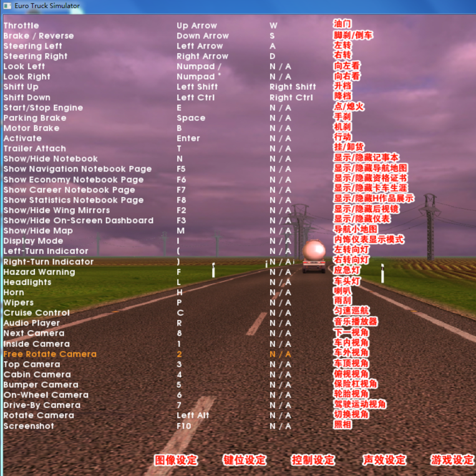Image resolution: width=476 pixels, height=476 pixels.
Task: Click 5 binding for Bumper Camera
Action: (179, 385)
